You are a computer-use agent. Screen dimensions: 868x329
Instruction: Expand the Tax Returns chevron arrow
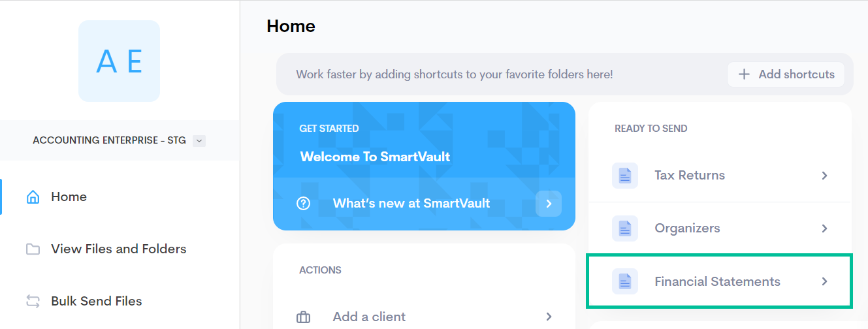point(825,176)
